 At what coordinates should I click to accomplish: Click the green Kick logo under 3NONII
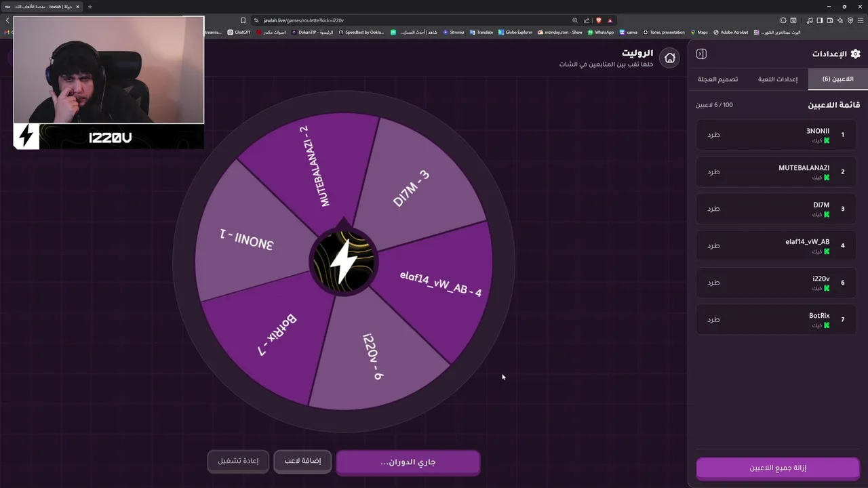click(x=827, y=141)
